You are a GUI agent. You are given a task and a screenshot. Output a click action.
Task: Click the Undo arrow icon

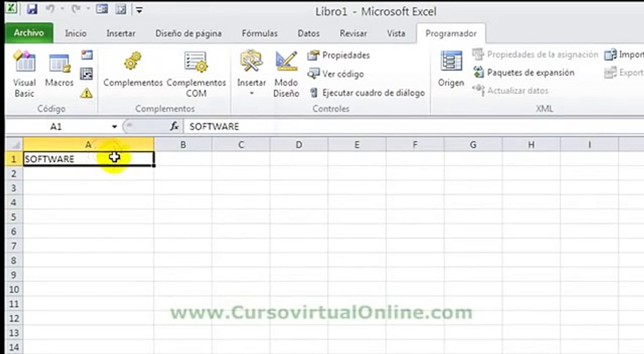coord(50,9)
